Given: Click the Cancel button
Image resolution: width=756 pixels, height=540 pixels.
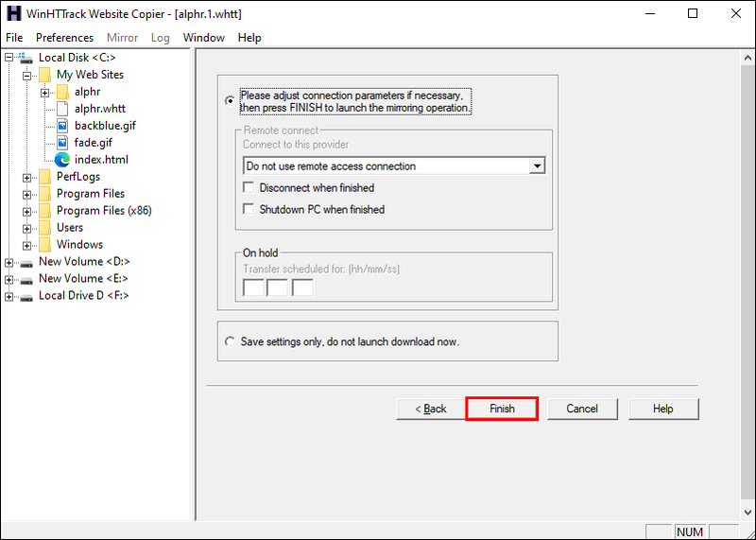Looking at the screenshot, I should coord(582,409).
